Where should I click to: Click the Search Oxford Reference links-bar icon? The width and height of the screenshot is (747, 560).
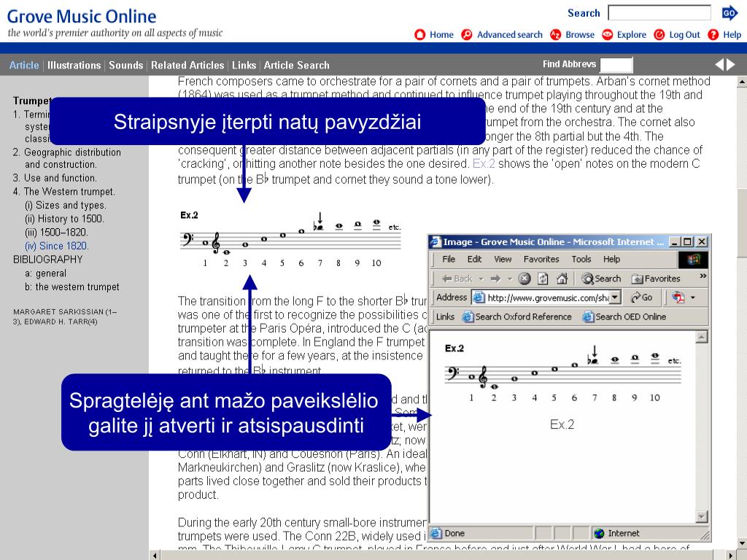click(468, 316)
